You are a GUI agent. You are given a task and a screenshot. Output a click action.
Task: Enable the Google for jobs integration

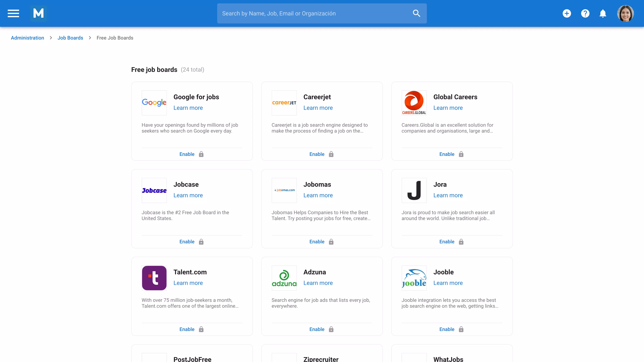pos(187,154)
